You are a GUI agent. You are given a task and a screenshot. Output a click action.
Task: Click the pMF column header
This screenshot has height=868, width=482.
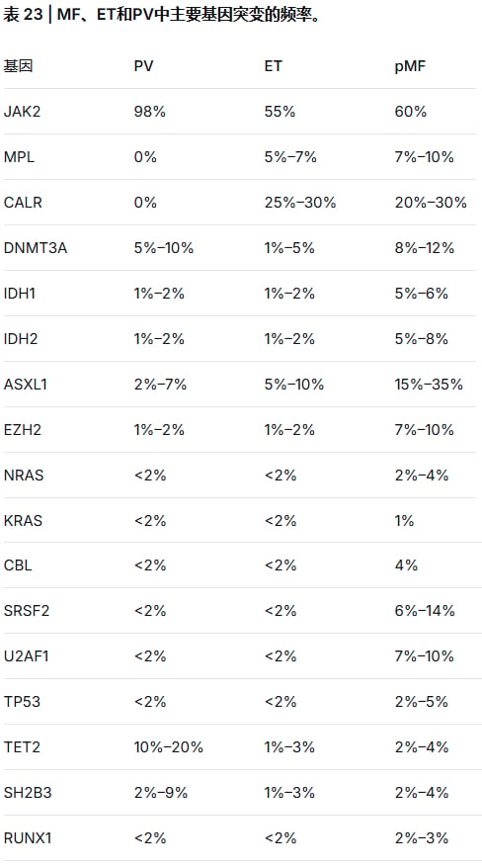(410, 66)
